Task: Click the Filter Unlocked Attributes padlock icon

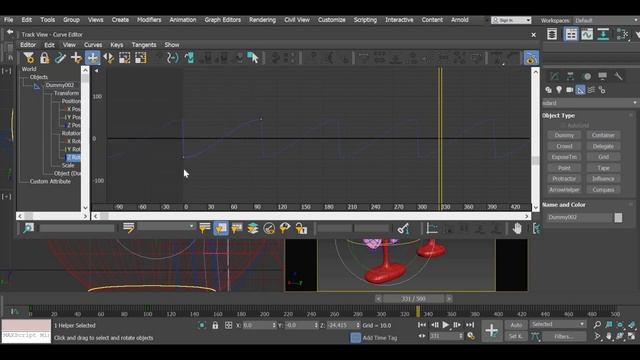Action: [x=301, y=228]
